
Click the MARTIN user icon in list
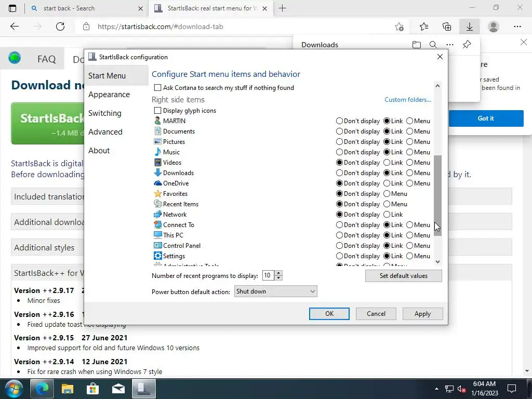[x=157, y=121]
